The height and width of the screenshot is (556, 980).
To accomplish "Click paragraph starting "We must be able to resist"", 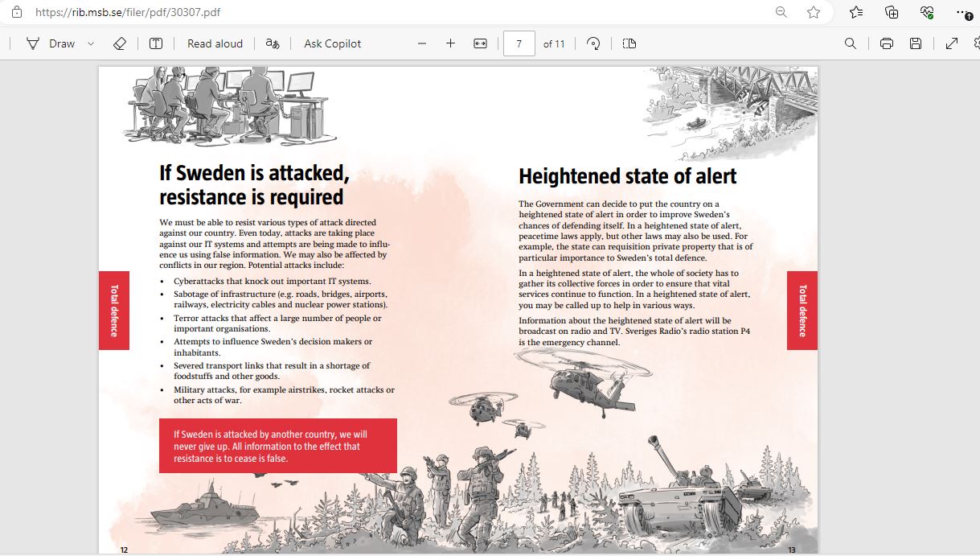I will (x=275, y=244).
